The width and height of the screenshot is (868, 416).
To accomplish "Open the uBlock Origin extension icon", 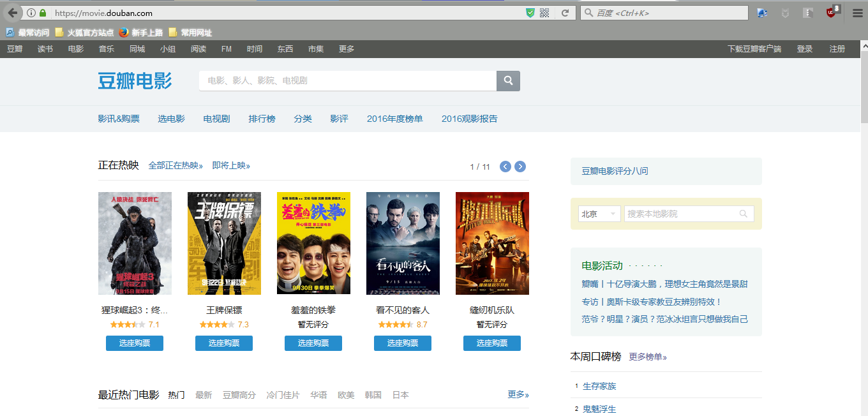I will (831, 13).
